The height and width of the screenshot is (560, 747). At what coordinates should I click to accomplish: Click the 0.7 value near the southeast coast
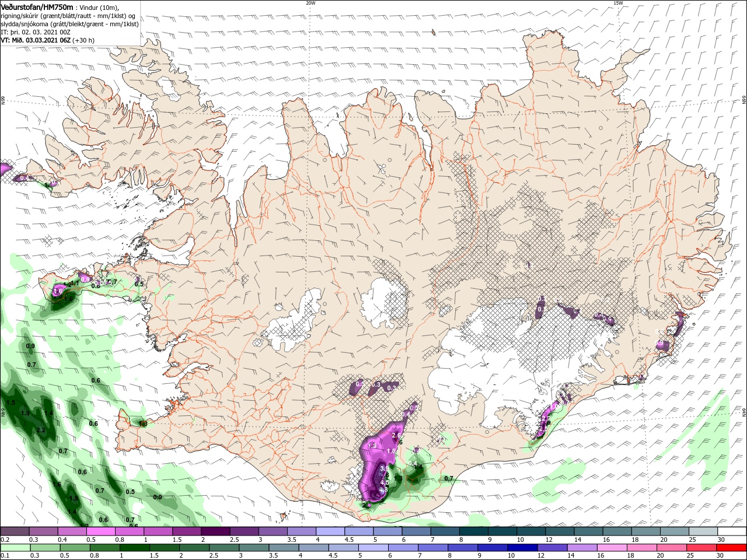tap(449, 478)
